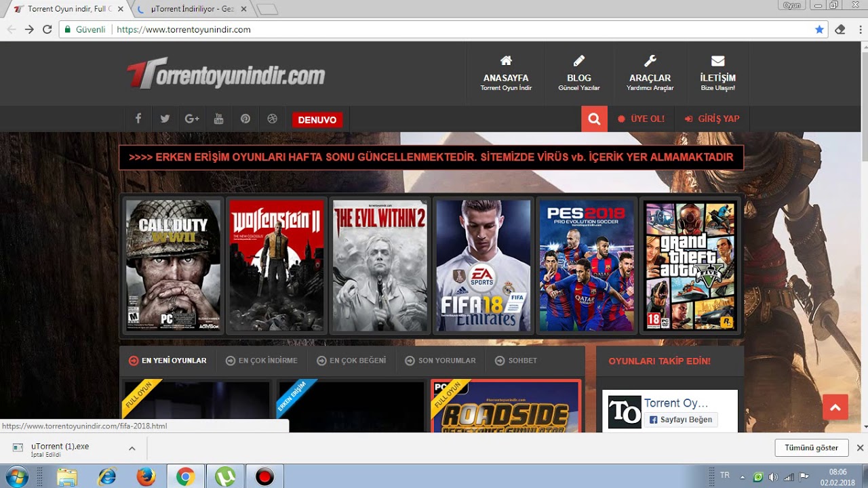Click the red record app in the taskbar

tap(264, 477)
